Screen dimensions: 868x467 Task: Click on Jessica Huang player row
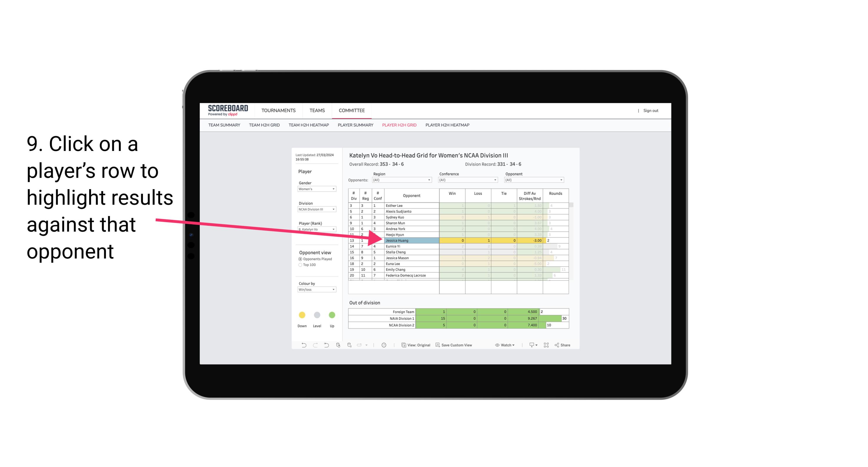click(411, 240)
